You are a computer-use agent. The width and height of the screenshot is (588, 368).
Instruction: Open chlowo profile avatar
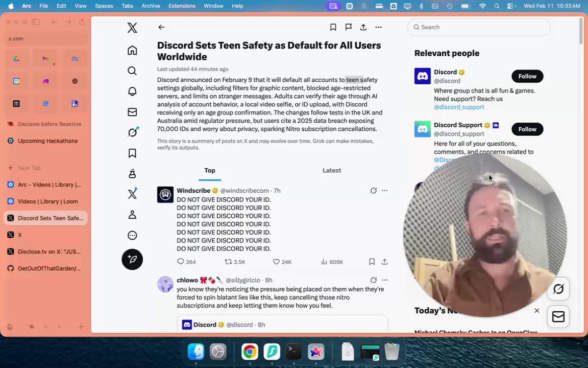click(165, 284)
